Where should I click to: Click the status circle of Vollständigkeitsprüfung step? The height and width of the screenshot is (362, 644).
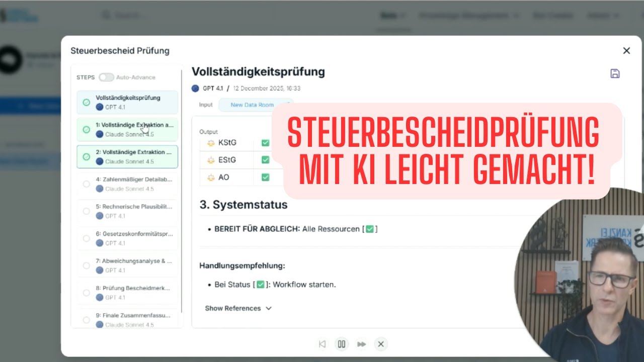point(86,103)
